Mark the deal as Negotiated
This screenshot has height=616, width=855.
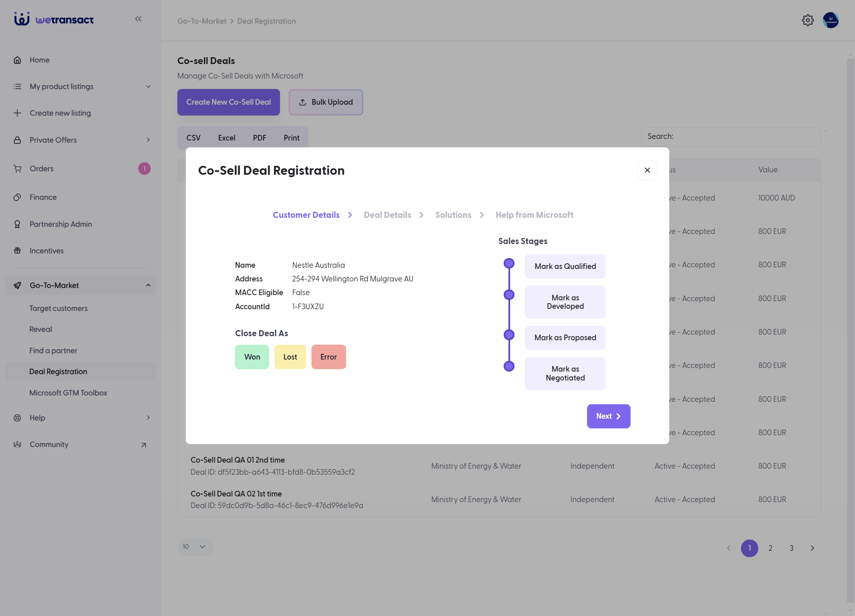click(565, 374)
